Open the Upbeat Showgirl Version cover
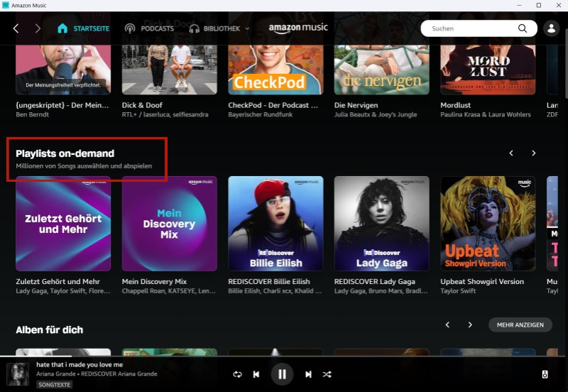This screenshot has height=392, width=568. 488,224
